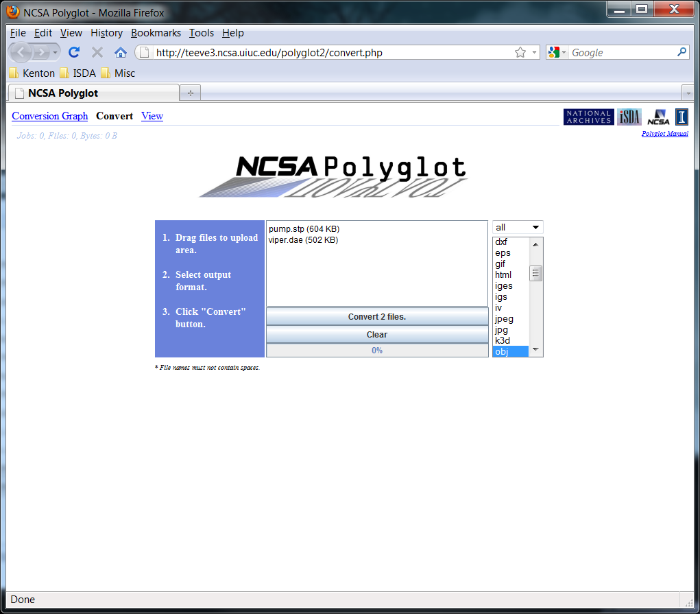Viewport: 700px width, 614px height.
Task: Click the Firefox icon in title bar
Action: (14, 12)
